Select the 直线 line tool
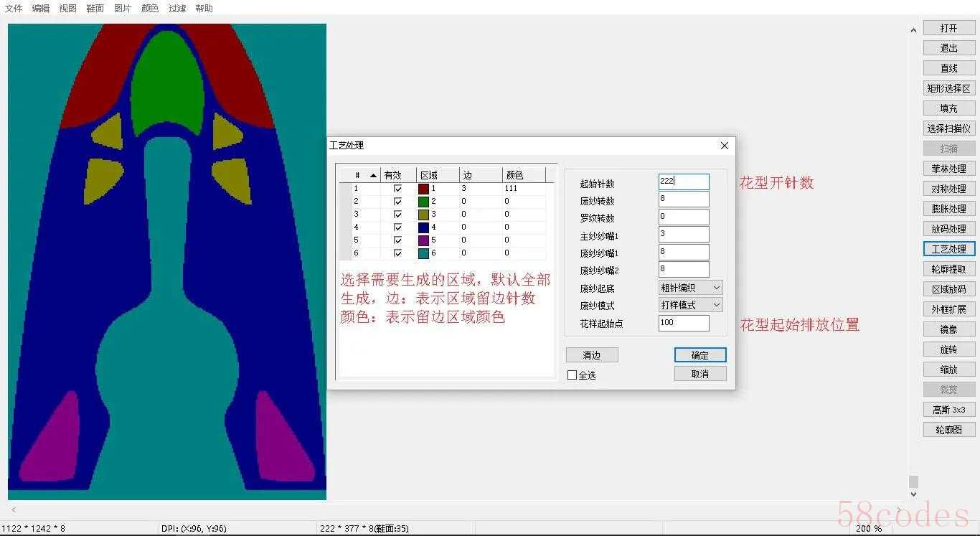Viewport: 980px width, 536px height. pos(948,68)
